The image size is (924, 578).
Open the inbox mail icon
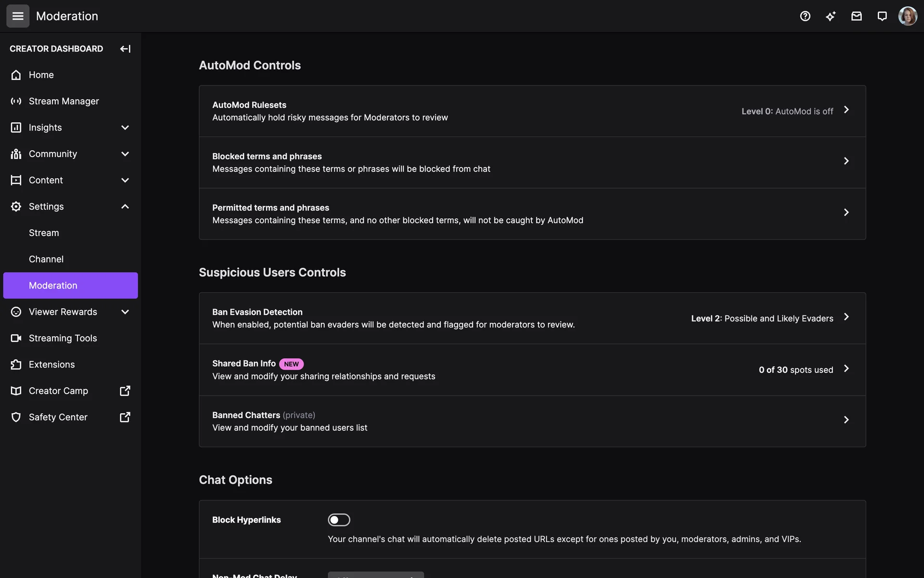point(856,16)
